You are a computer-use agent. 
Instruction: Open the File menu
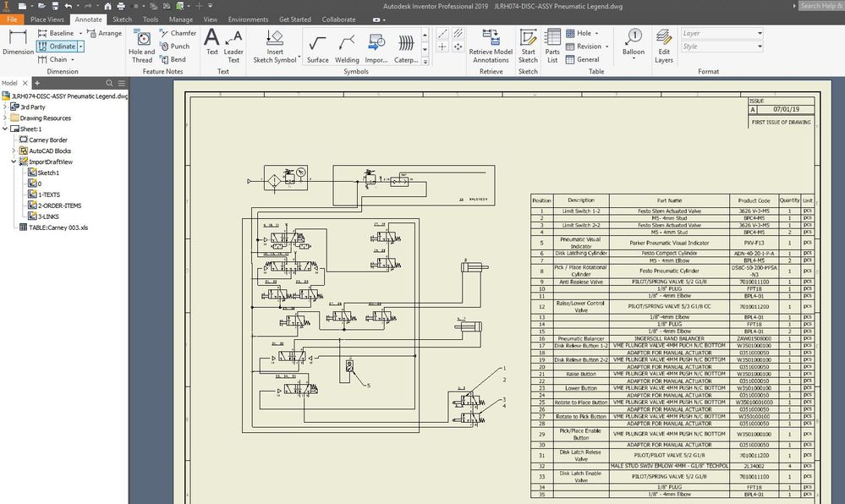click(12, 19)
